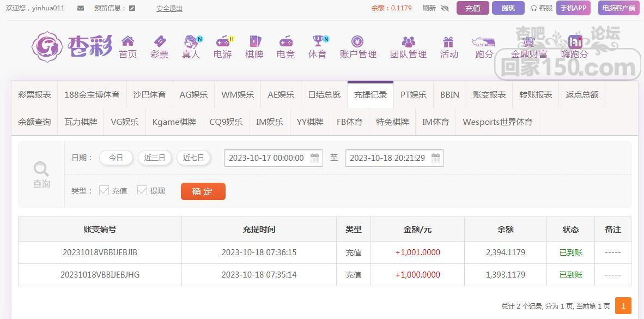This screenshot has width=644, height=319.
Task: Switch to 账变报表 tab
Action: click(489, 94)
